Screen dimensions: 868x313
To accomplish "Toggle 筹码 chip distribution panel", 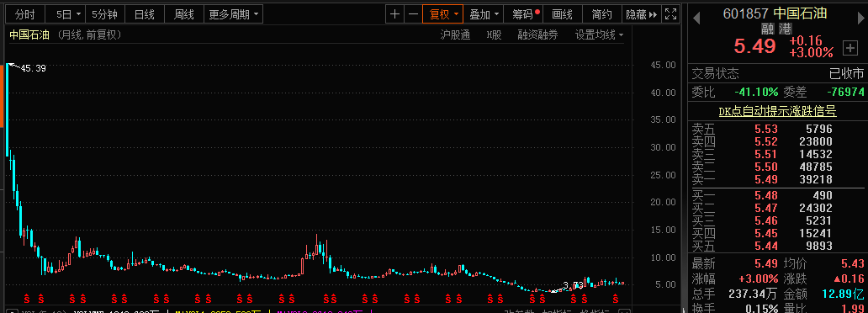I will [525, 14].
